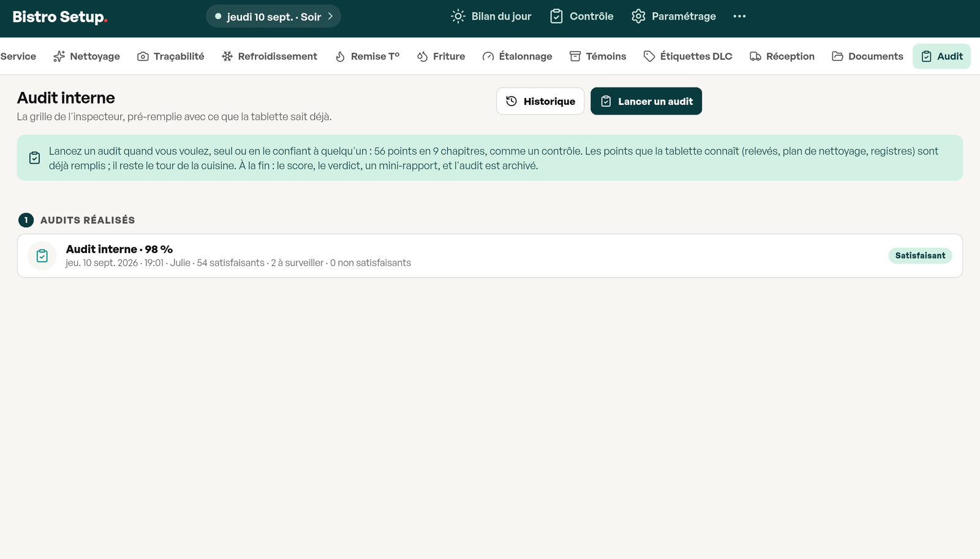This screenshot has height=559, width=980.
Task: Click the snowflake icon on Refroidissement tab
Action: click(227, 56)
